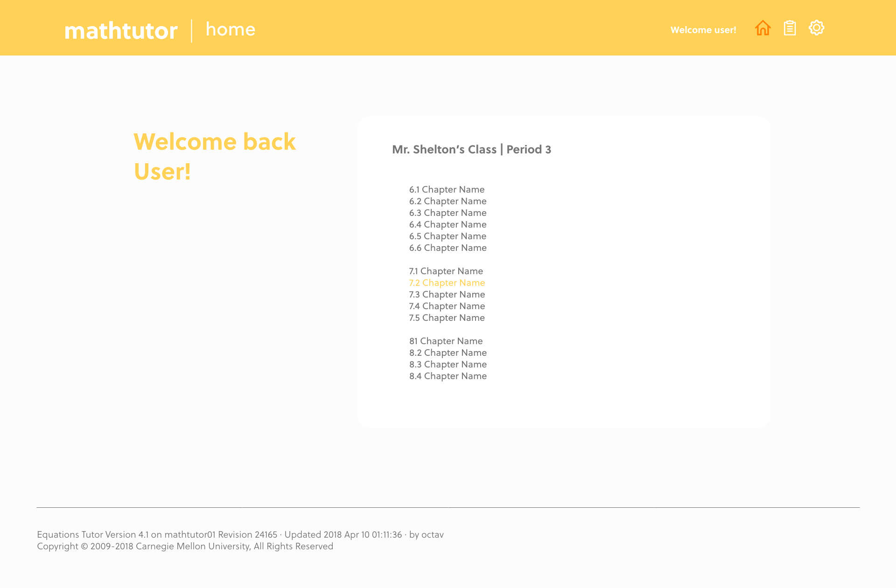Open 81 Chapter Name entry

point(446,341)
